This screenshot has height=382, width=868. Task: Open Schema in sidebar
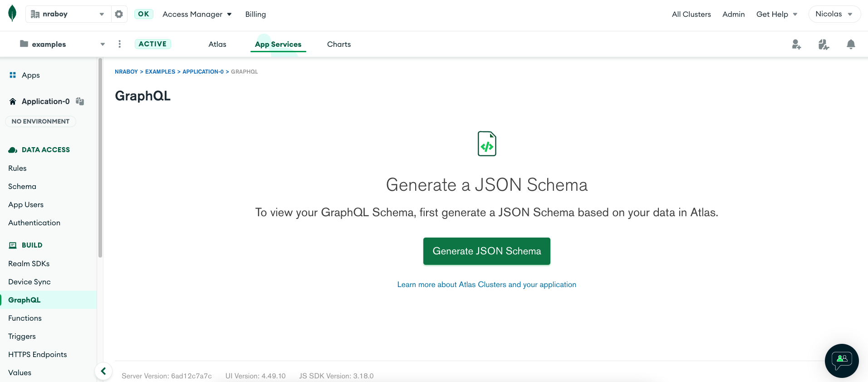(x=22, y=186)
